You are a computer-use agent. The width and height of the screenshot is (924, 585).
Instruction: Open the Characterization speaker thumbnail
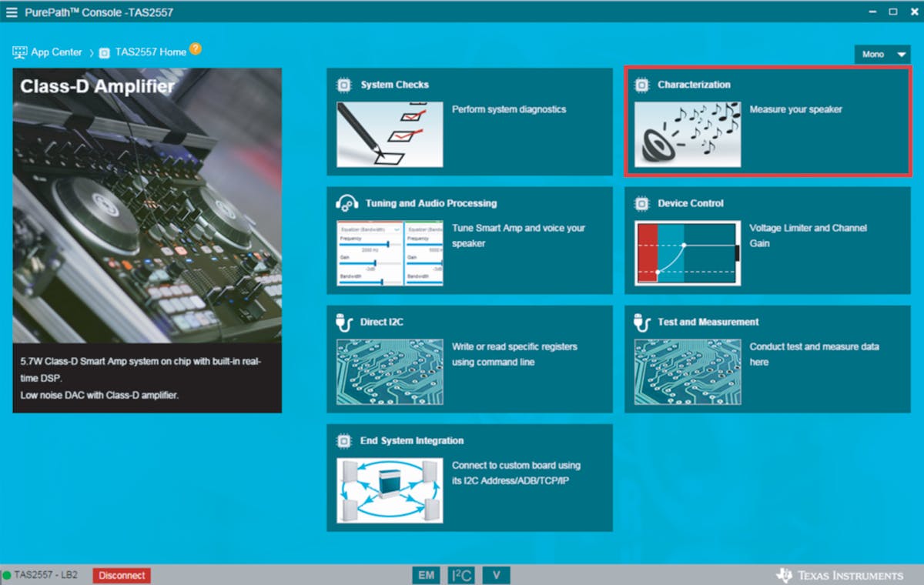687,135
